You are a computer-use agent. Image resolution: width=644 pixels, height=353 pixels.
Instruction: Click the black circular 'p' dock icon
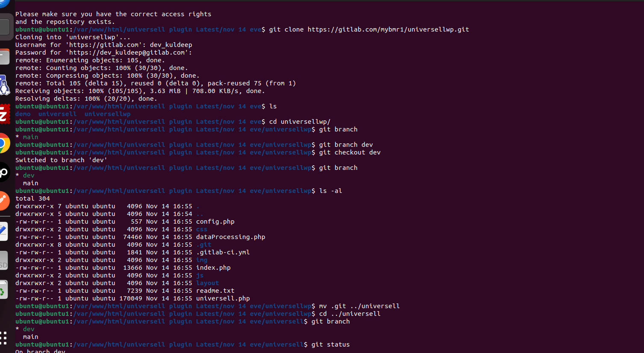tap(4, 172)
